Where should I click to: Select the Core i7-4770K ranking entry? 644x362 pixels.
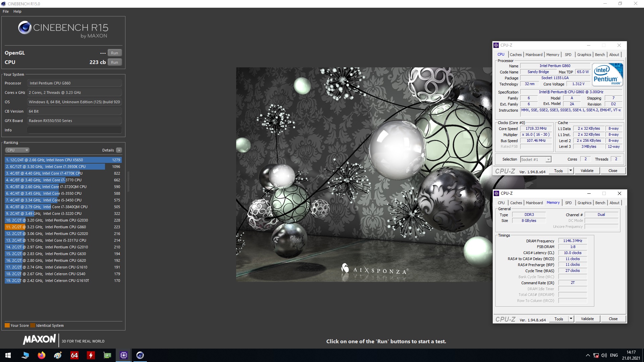63,173
